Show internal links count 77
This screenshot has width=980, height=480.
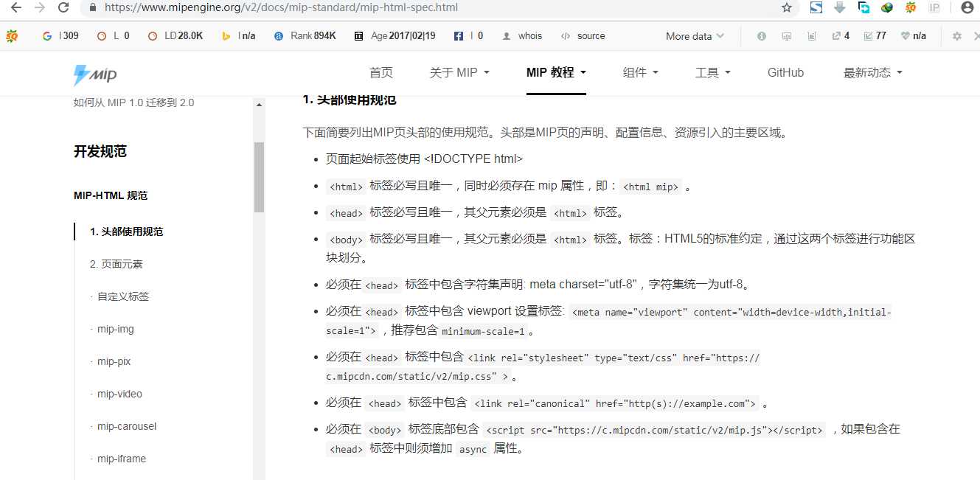pos(875,35)
